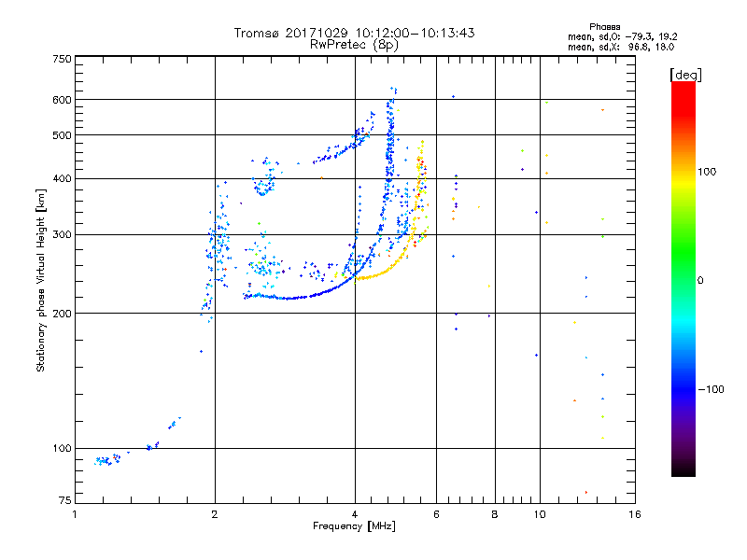Click the colorbar tick label '100'
Viewport: 747px width, 560px height.
coord(707,172)
